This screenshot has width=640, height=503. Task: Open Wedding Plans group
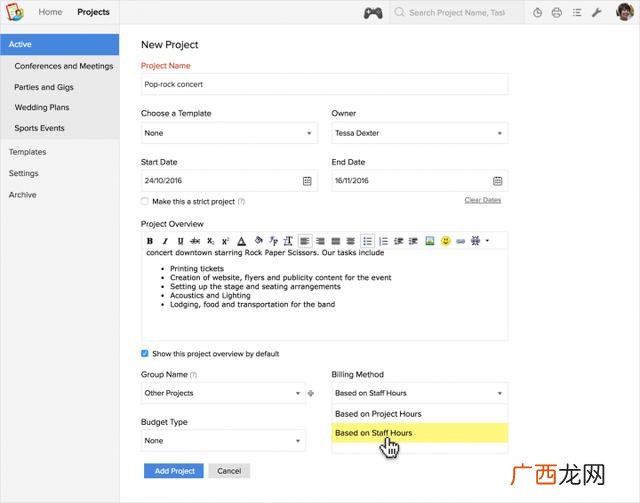coord(42,107)
